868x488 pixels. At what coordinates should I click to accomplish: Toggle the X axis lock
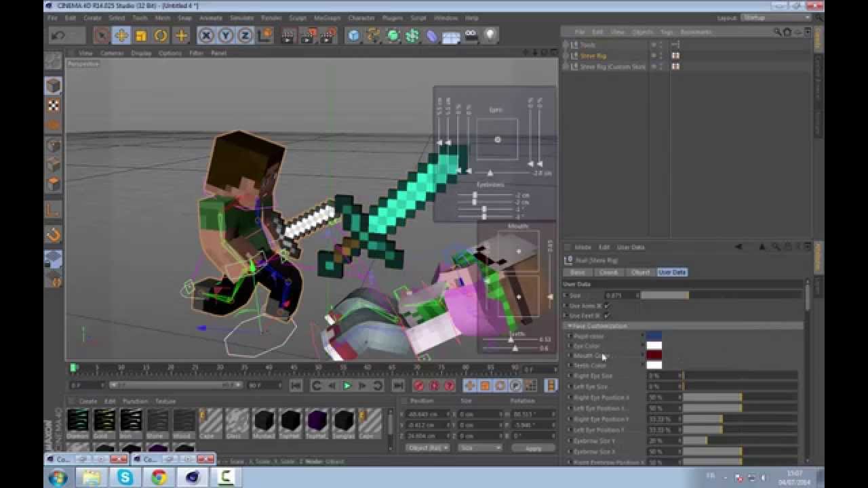click(x=206, y=35)
